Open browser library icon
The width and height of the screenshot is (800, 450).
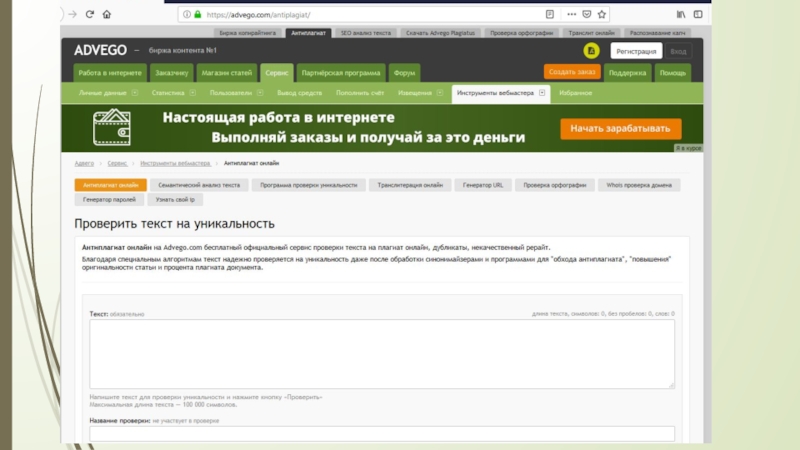(681, 15)
